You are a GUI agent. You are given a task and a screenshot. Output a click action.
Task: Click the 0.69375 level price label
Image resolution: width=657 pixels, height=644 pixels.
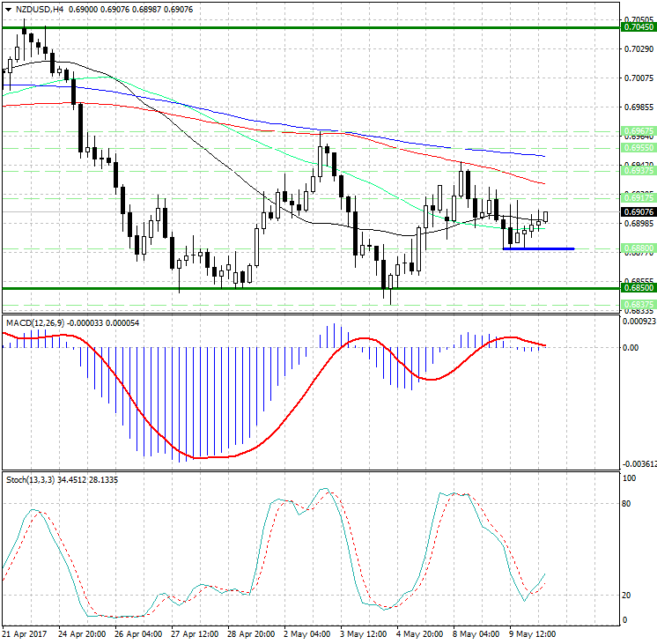pos(638,171)
